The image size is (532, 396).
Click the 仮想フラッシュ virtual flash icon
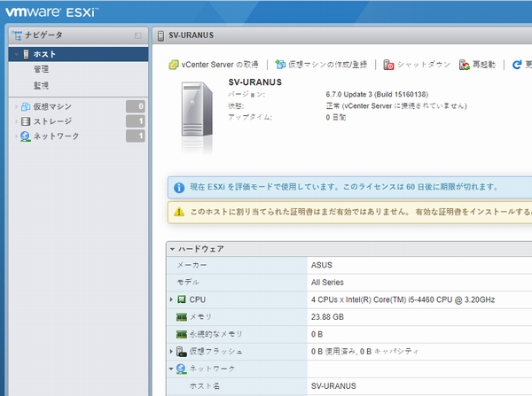click(x=182, y=352)
